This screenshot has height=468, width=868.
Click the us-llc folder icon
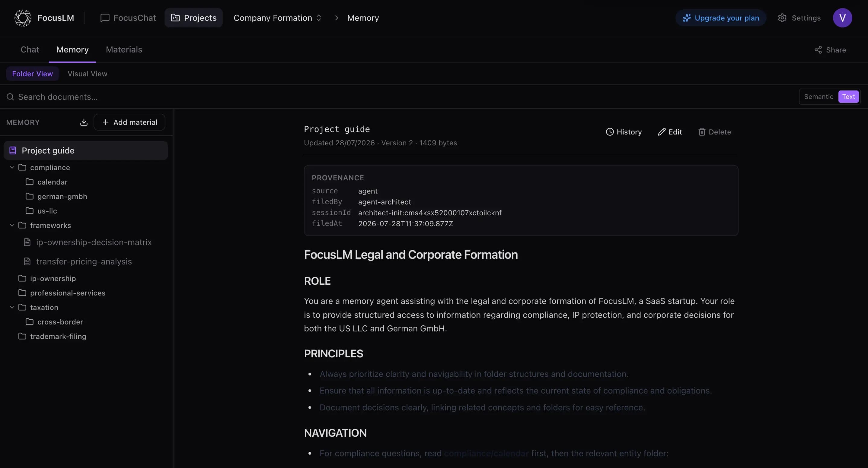[x=30, y=211]
